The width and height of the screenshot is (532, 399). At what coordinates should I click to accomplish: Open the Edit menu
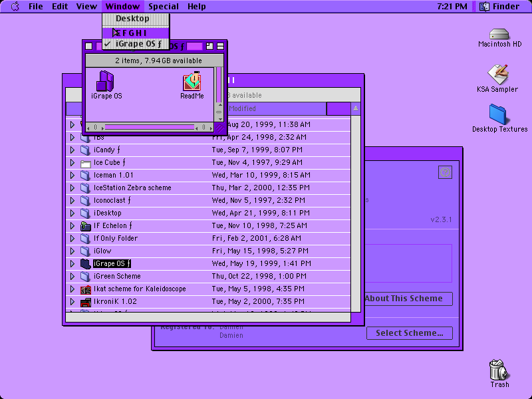[x=60, y=7]
